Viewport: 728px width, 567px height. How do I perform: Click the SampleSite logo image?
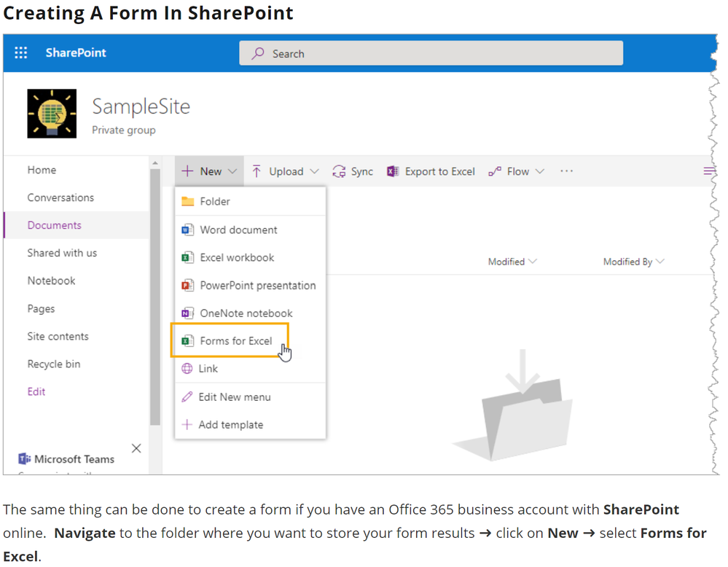tap(52, 114)
